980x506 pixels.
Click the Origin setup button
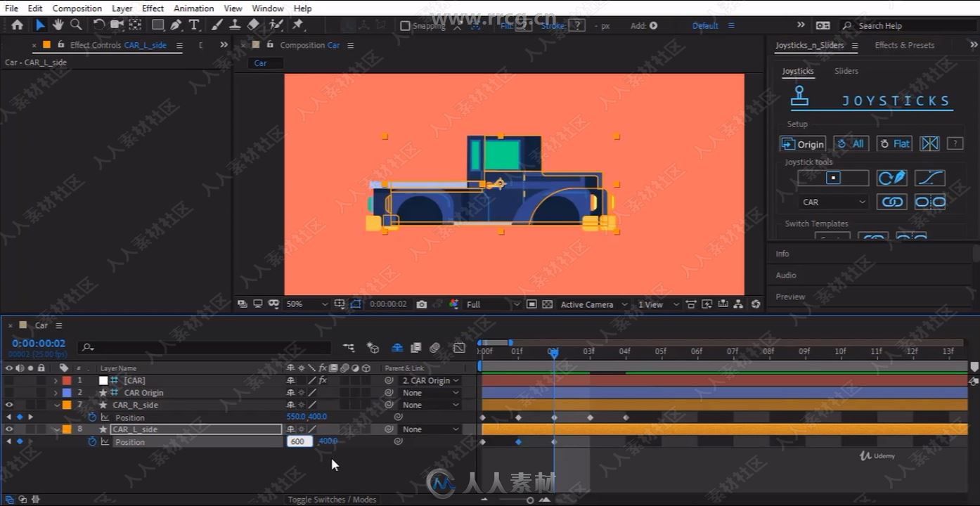(802, 144)
